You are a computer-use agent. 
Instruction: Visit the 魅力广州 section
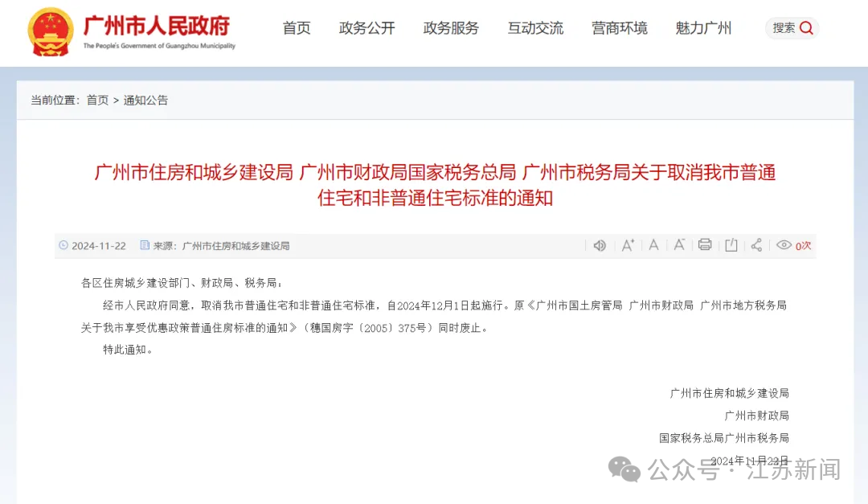[703, 28]
